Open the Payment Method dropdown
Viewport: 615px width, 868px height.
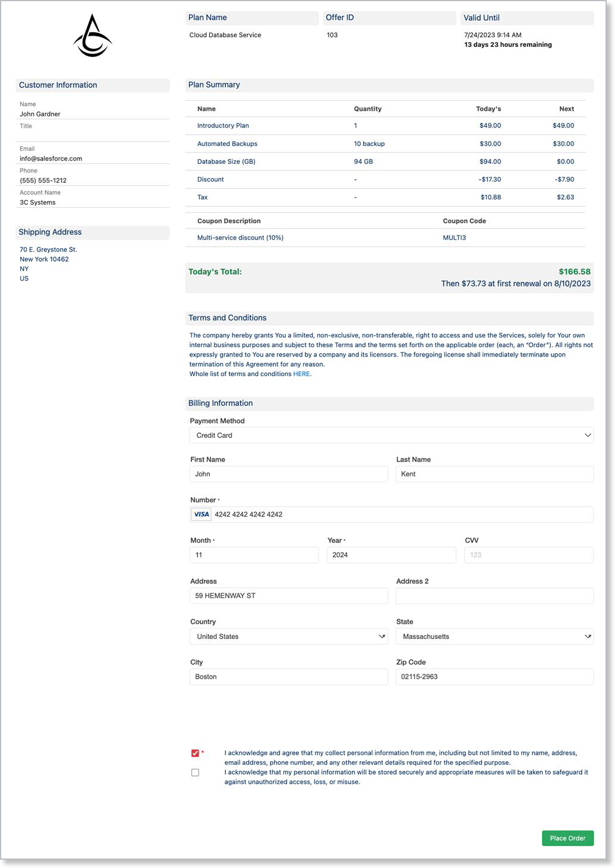tap(391, 435)
